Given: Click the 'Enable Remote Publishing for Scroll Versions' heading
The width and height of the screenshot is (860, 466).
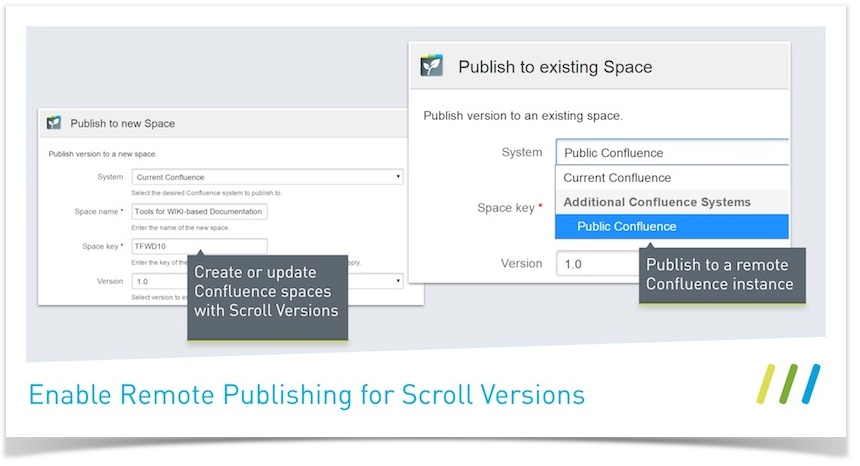Looking at the screenshot, I should click(307, 395).
